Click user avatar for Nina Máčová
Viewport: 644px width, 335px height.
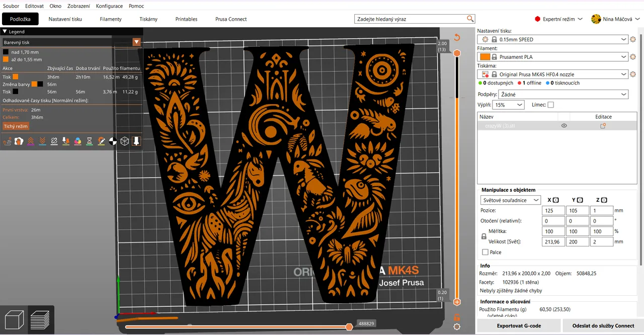[x=596, y=19]
